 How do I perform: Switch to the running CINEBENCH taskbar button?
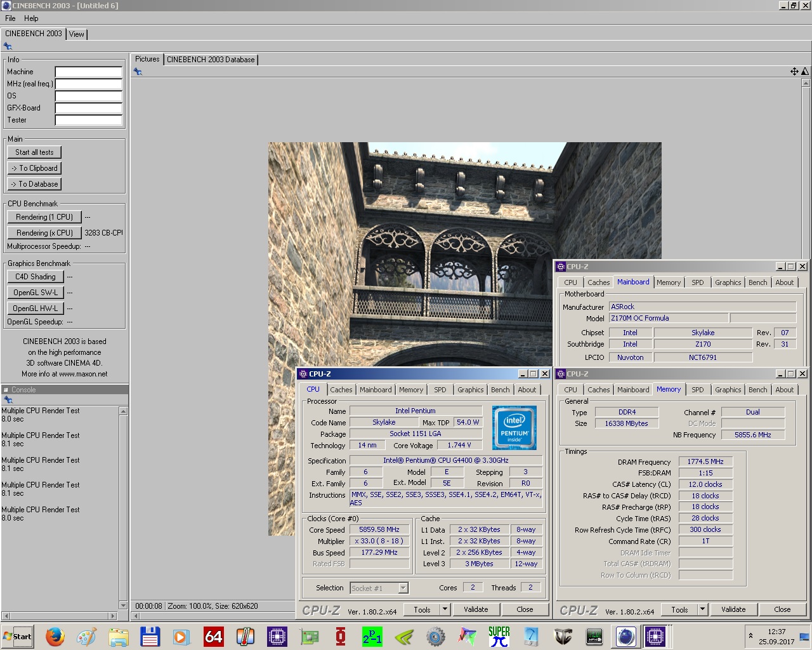click(x=626, y=636)
